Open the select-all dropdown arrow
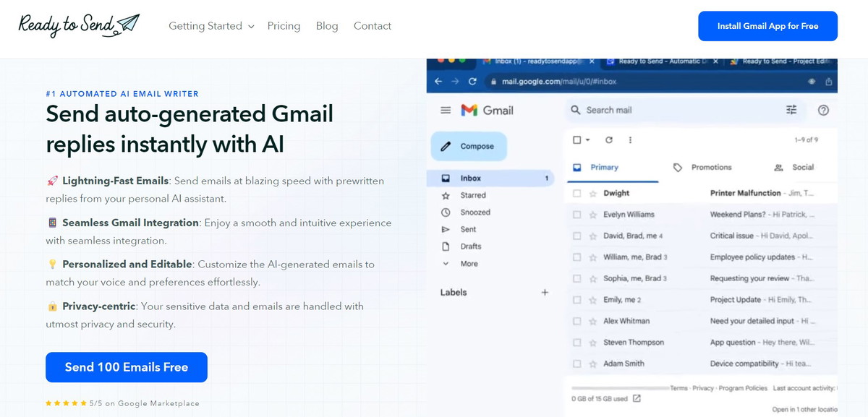 click(x=588, y=140)
